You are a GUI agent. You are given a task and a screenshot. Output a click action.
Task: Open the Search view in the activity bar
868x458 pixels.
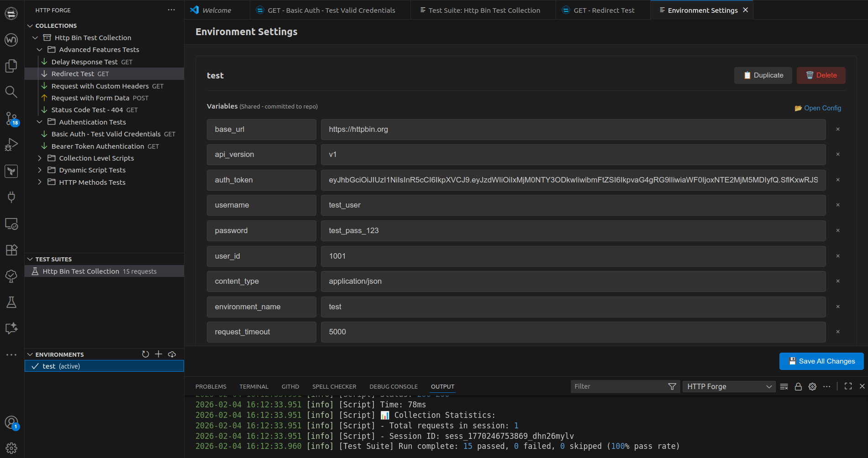coord(11,92)
